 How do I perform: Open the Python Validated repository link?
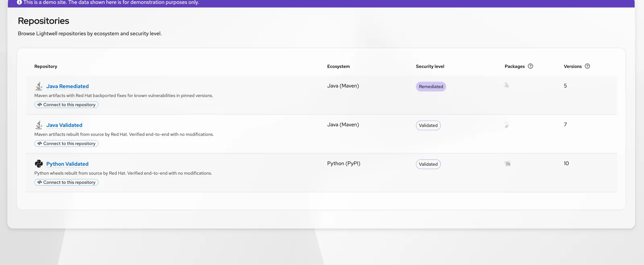pos(67,164)
